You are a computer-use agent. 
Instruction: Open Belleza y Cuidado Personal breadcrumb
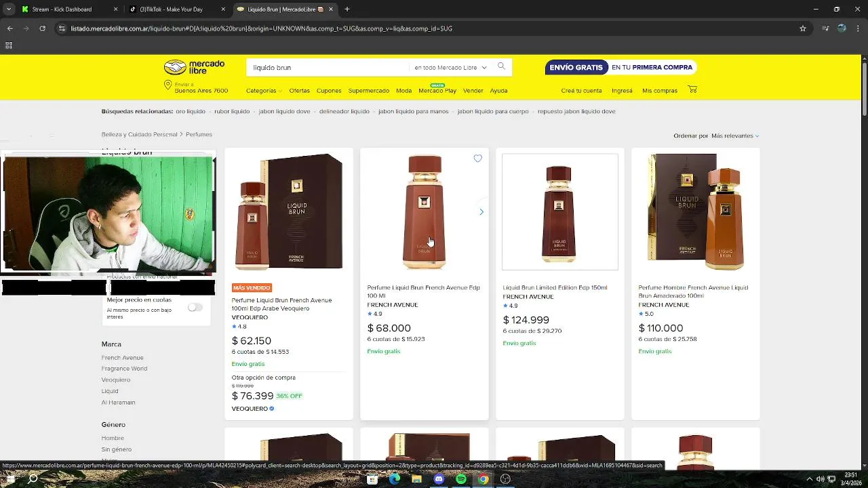(139, 135)
